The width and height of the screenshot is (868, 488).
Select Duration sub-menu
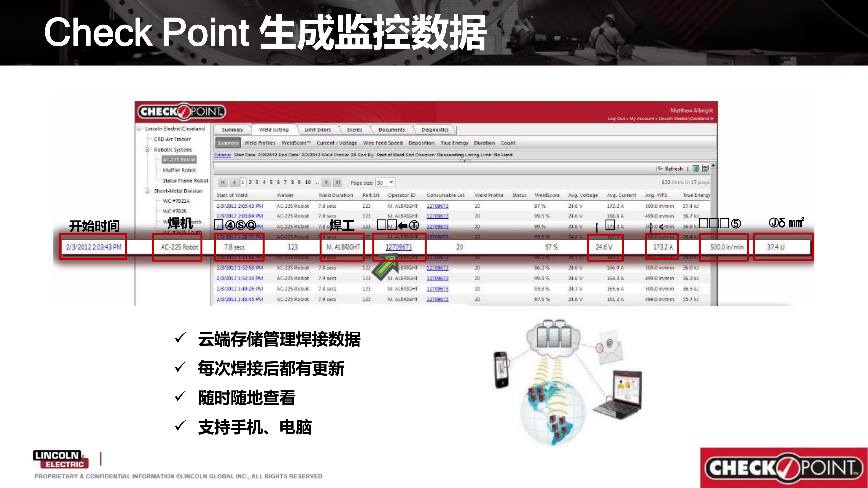point(484,143)
